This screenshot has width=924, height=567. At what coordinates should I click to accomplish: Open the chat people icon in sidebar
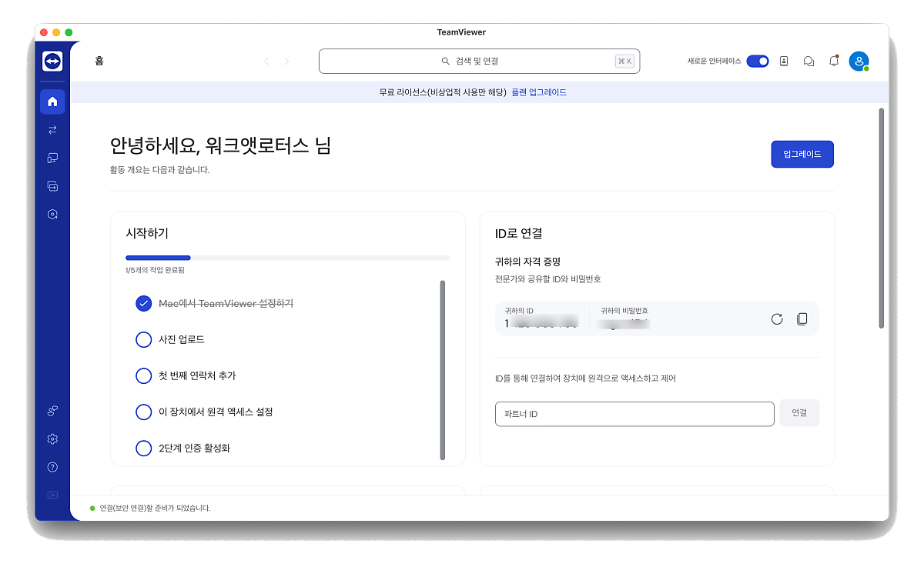[52, 411]
